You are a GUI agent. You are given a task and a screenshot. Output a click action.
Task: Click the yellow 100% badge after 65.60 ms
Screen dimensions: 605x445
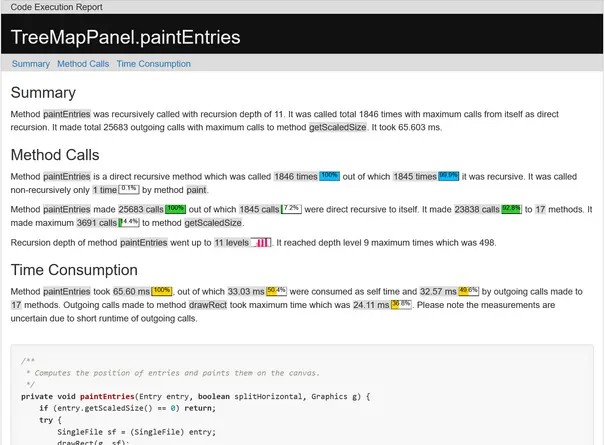[x=163, y=290]
